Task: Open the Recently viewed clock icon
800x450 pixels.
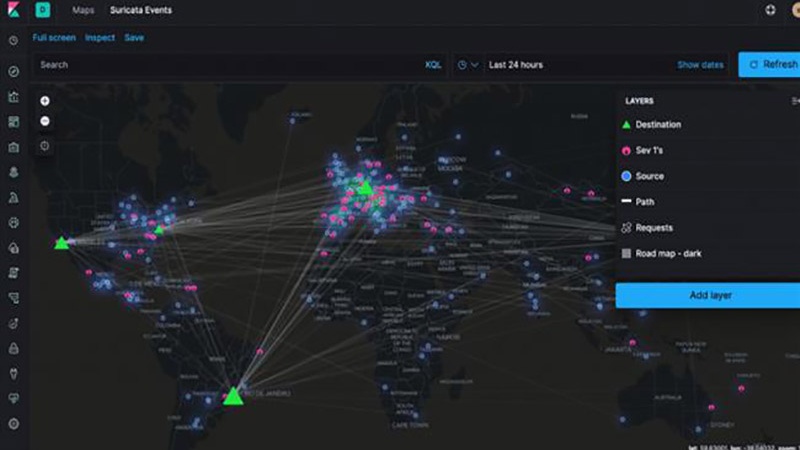Action: 14,41
